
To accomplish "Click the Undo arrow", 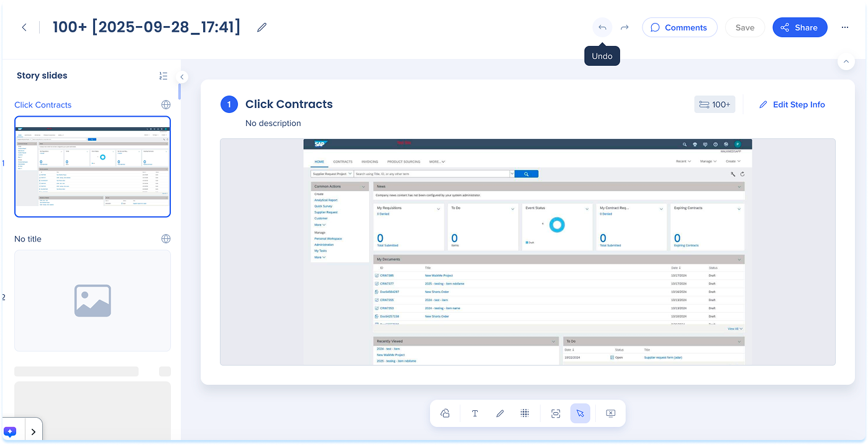I will [x=602, y=27].
